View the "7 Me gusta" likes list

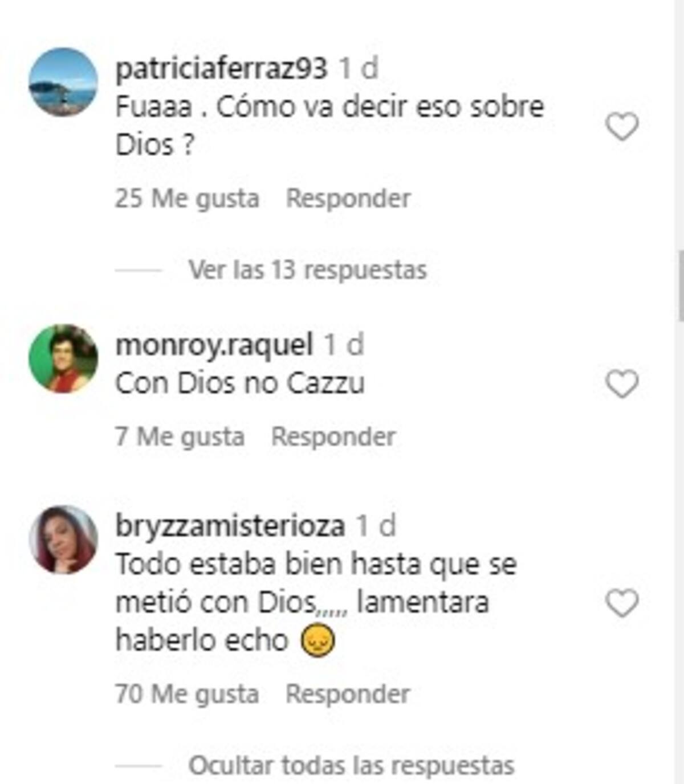tap(180, 437)
